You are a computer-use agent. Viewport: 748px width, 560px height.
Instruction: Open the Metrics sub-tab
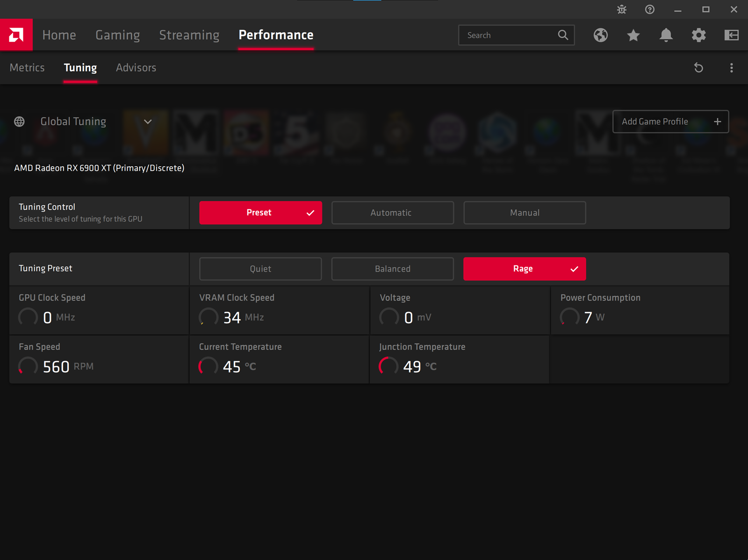pos(27,68)
